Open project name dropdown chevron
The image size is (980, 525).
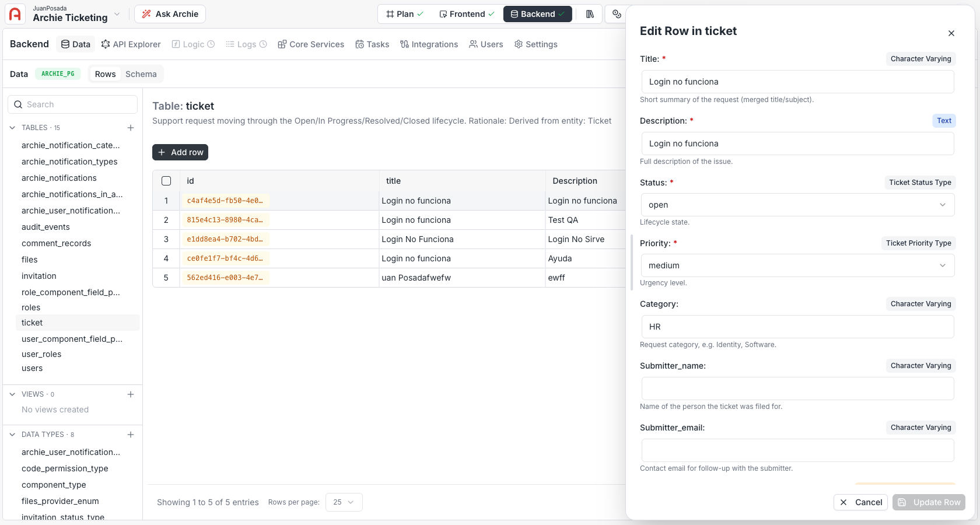tap(117, 14)
